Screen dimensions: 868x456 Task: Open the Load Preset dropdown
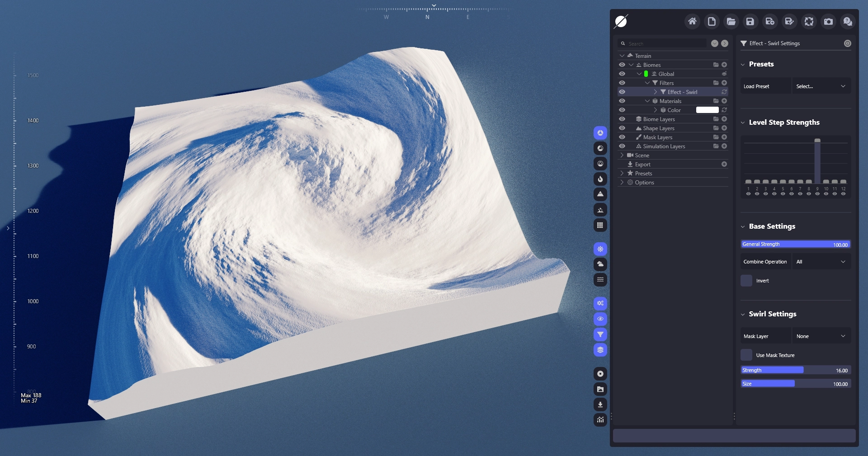point(821,86)
